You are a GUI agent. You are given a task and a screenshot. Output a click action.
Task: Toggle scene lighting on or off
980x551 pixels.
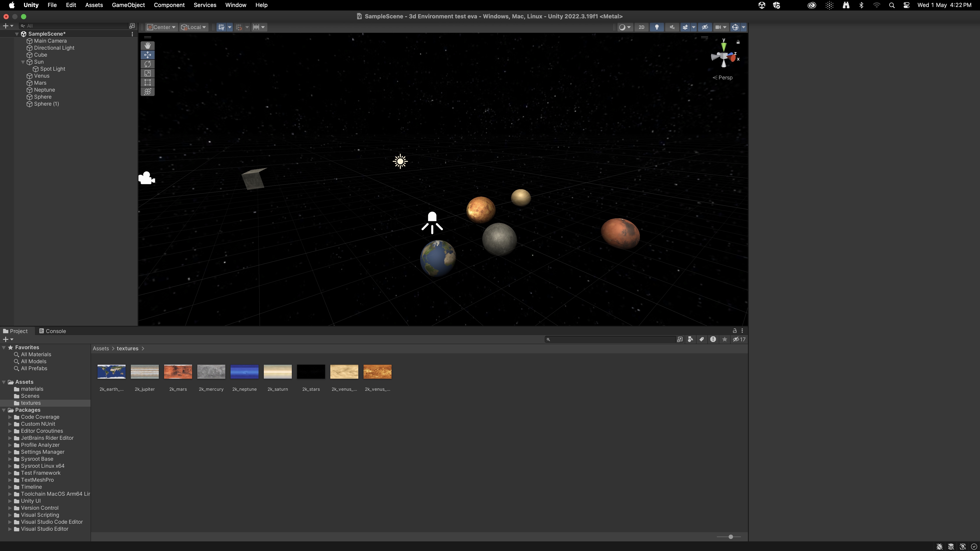657,27
